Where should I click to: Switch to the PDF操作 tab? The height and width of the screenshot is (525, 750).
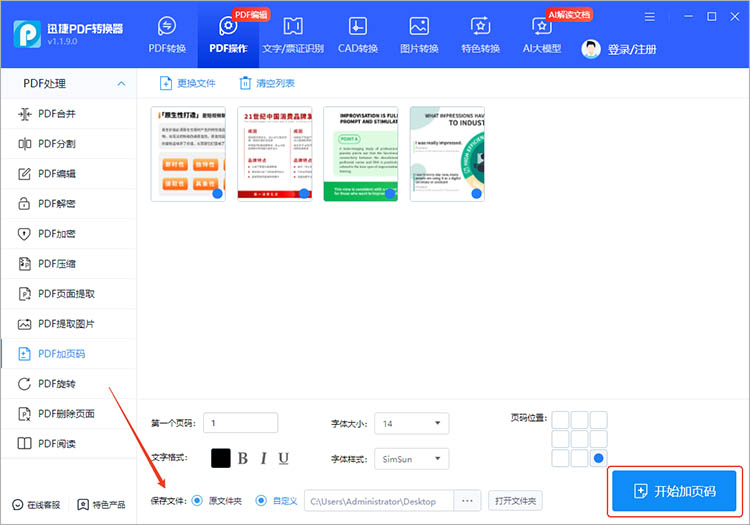point(228,34)
